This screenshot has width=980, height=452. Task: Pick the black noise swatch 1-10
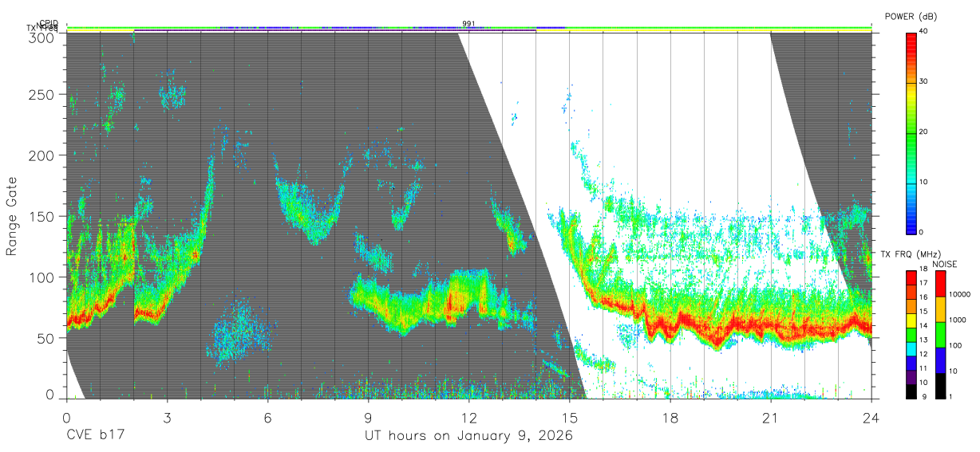coord(941,386)
